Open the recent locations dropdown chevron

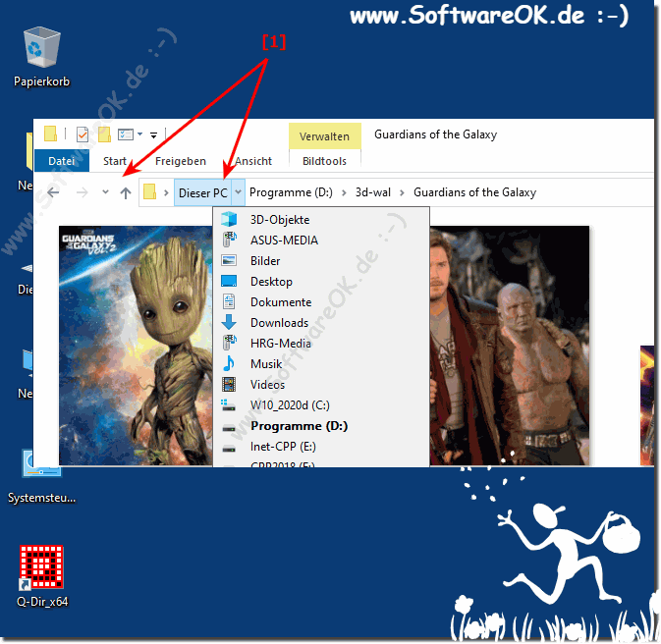(x=105, y=192)
